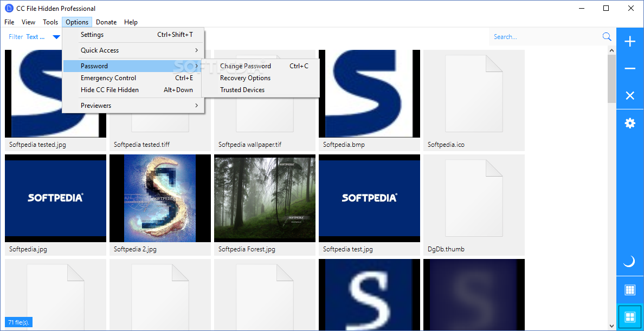Expand the Previewers submenu

(x=133, y=106)
